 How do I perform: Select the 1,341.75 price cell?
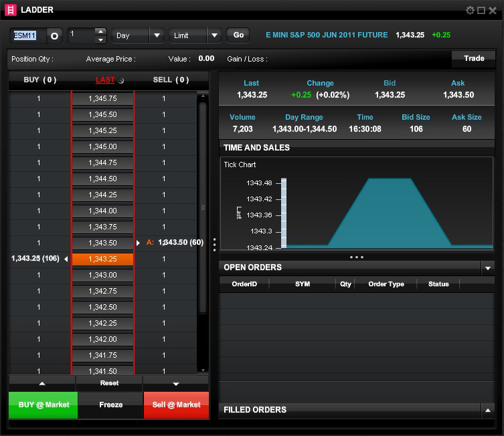click(103, 355)
